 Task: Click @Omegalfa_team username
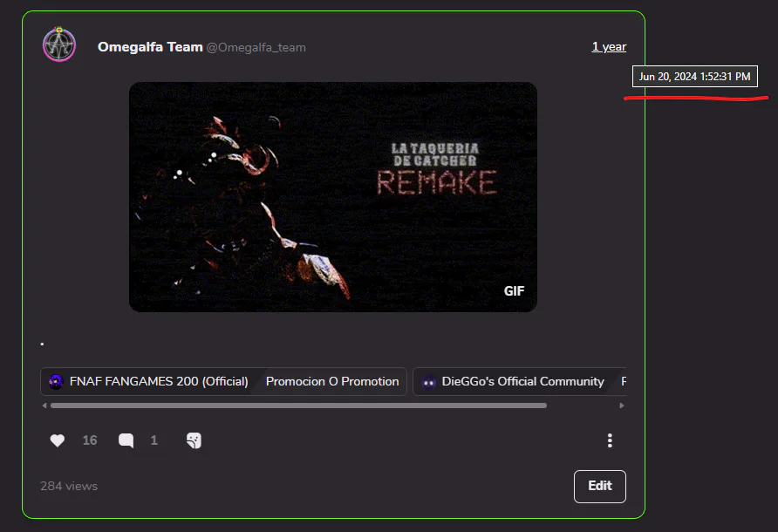tap(256, 48)
